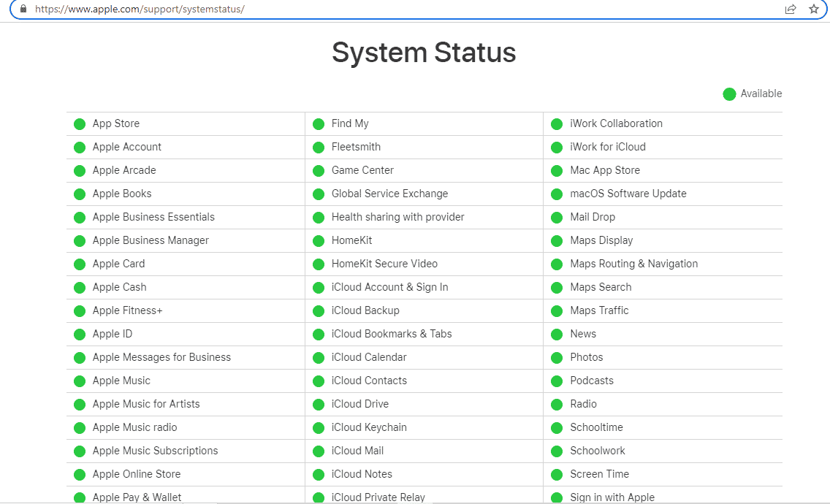
Task: Select the Schooltime service text
Action: [596, 427]
